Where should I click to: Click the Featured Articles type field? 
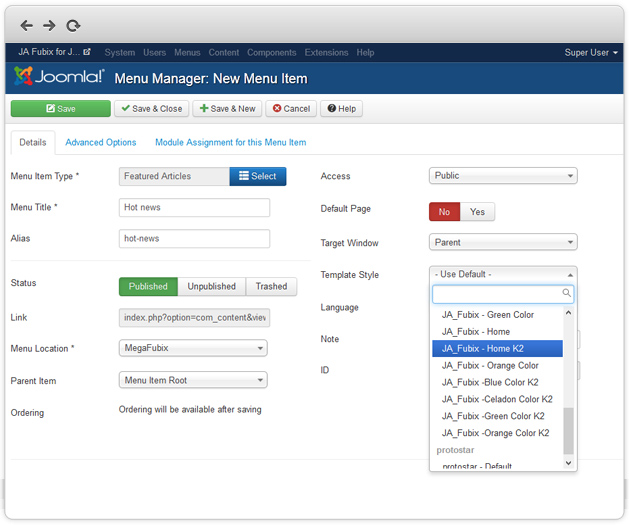[174, 176]
